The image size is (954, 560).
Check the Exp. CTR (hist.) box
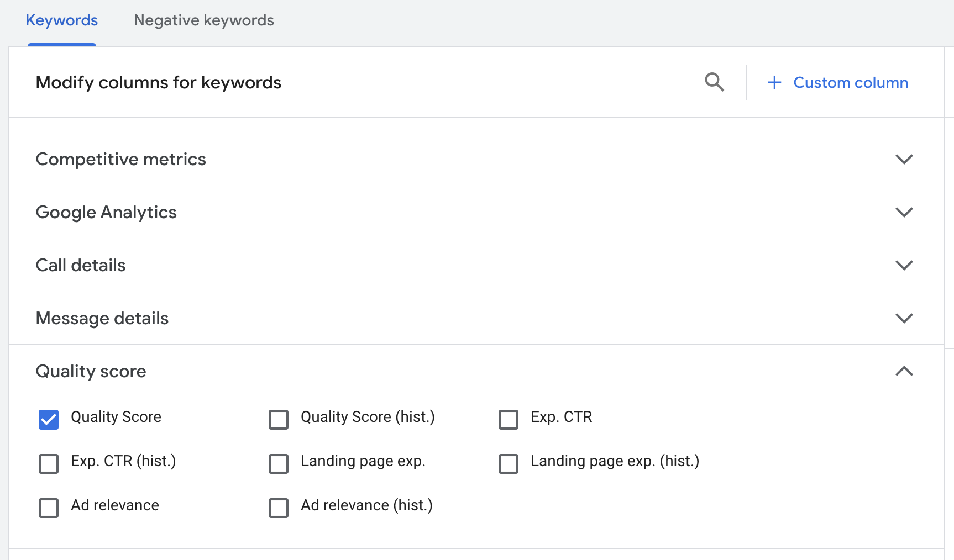tap(49, 463)
